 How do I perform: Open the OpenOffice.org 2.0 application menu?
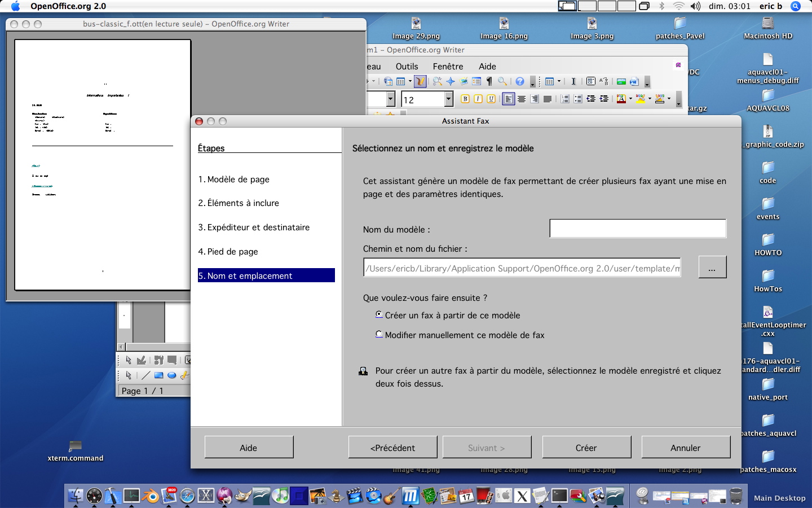tap(68, 6)
